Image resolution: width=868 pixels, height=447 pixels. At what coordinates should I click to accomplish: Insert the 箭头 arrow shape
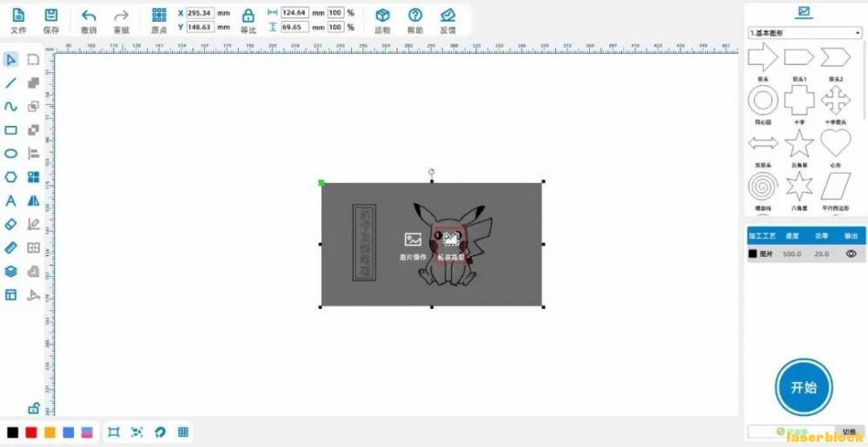(763, 56)
